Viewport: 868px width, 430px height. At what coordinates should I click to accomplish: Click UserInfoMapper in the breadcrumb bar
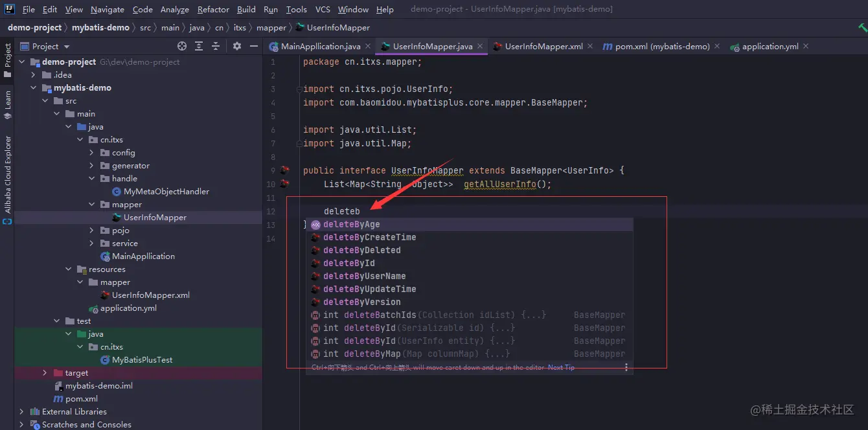click(332, 28)
